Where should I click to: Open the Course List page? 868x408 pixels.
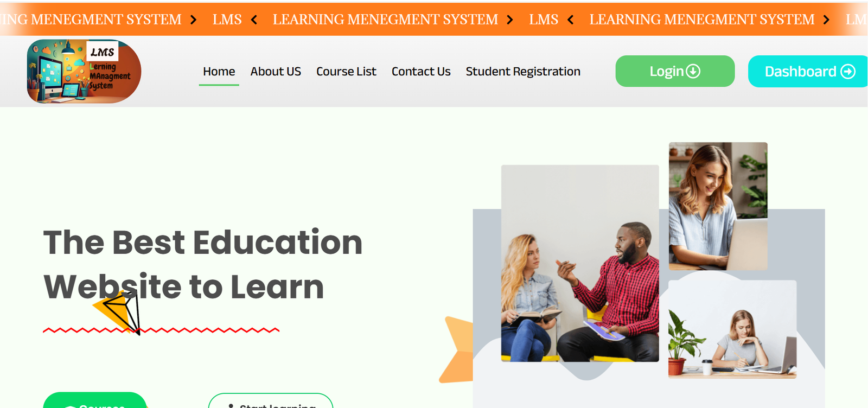(346, 72)
